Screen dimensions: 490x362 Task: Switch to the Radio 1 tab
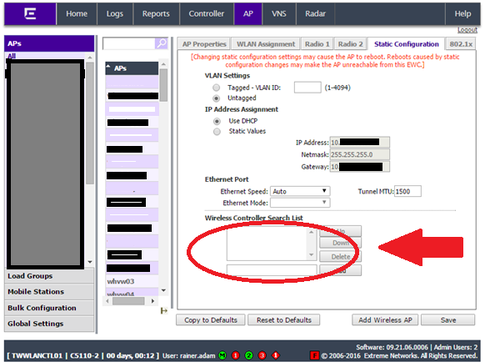click(317, 44)
